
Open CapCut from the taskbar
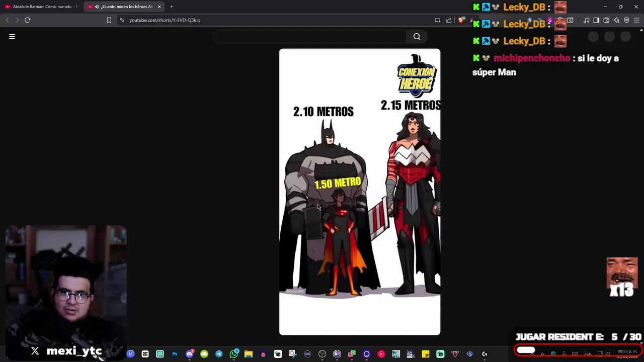coord(145,354)
